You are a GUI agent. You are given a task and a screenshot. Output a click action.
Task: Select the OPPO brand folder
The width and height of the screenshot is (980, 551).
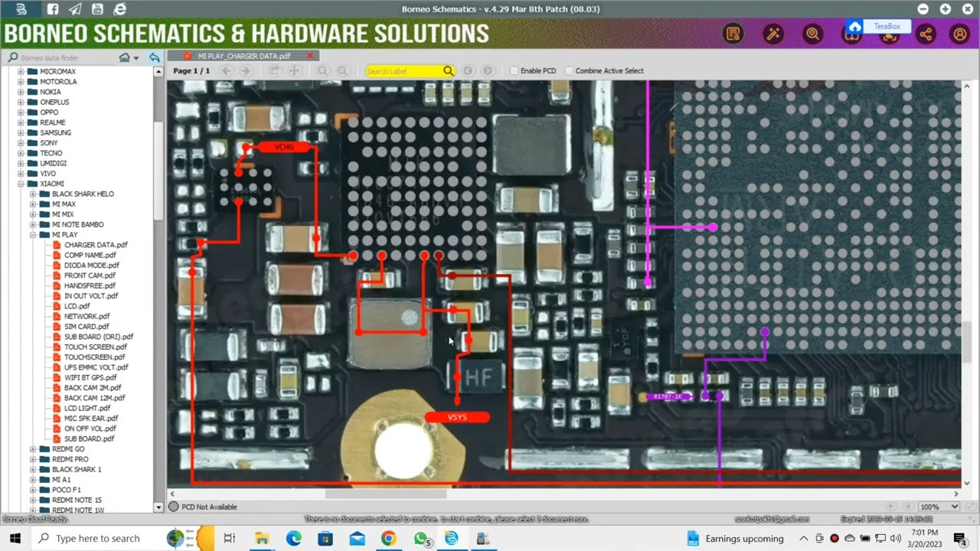tap(49, 112)
